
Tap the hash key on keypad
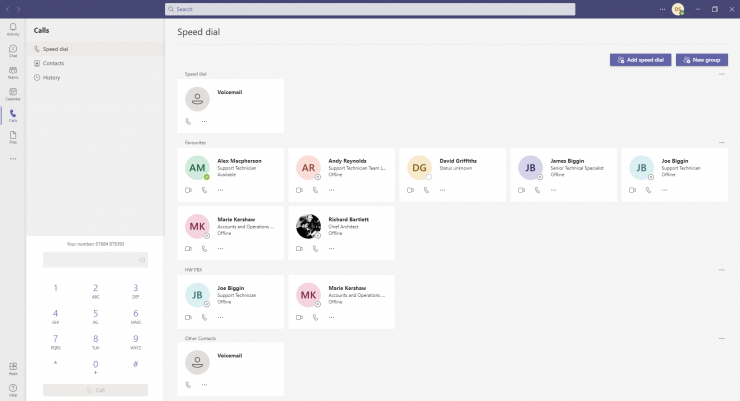(135, 364)
